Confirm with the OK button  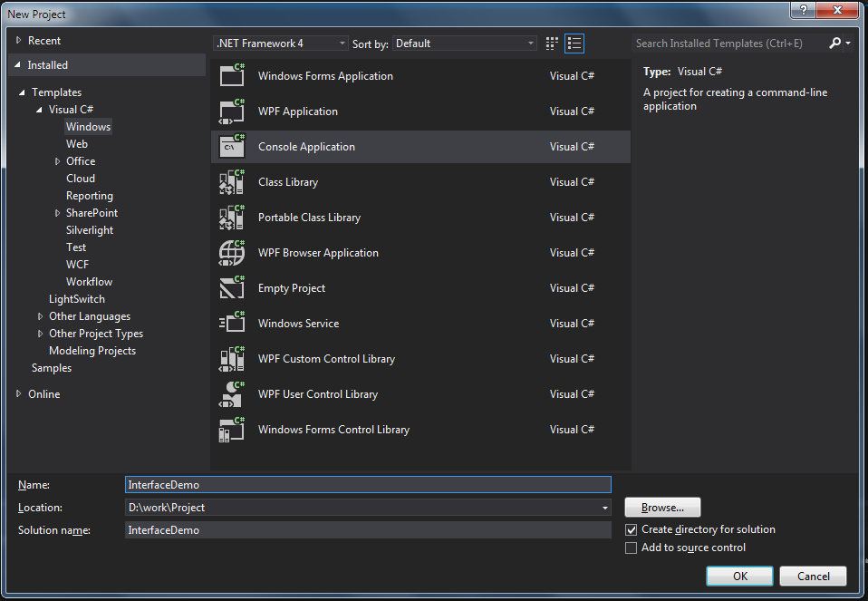[x=740, y=577]
